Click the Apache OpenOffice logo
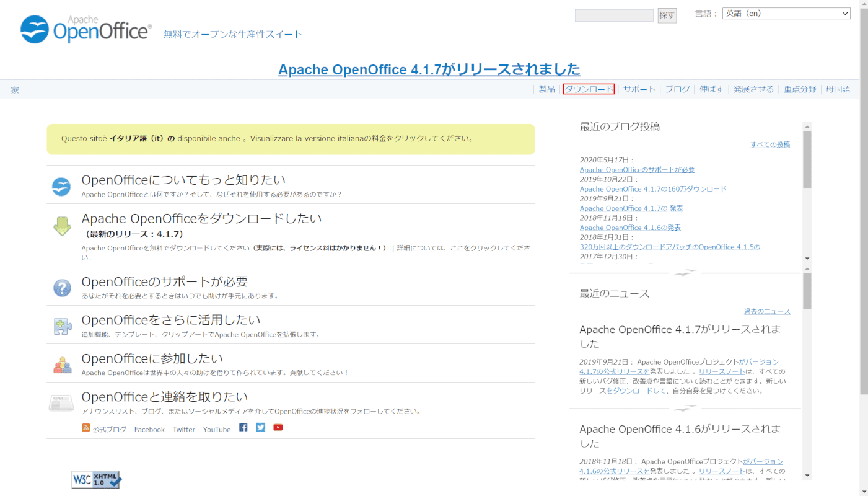This screenshot has width=868, height=496. click(86, 29)
